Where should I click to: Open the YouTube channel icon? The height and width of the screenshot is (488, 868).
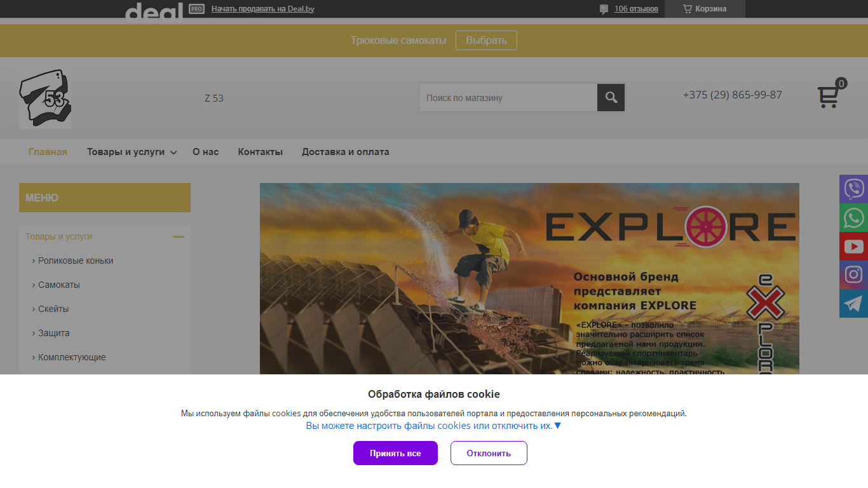click(853, 246)
